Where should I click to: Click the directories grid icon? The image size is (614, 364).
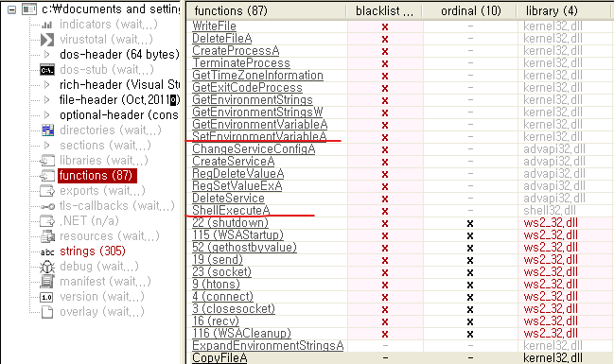pos(47,130)
